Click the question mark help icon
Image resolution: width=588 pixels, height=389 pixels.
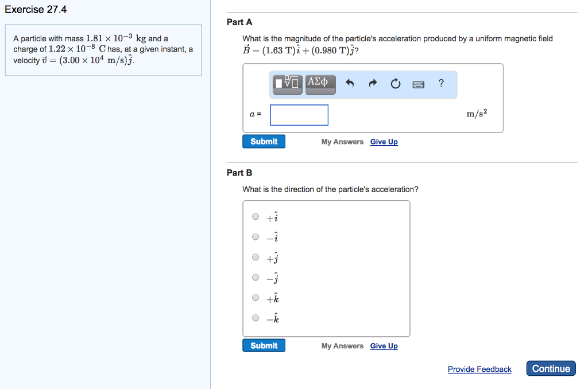[x=440, y=84]
